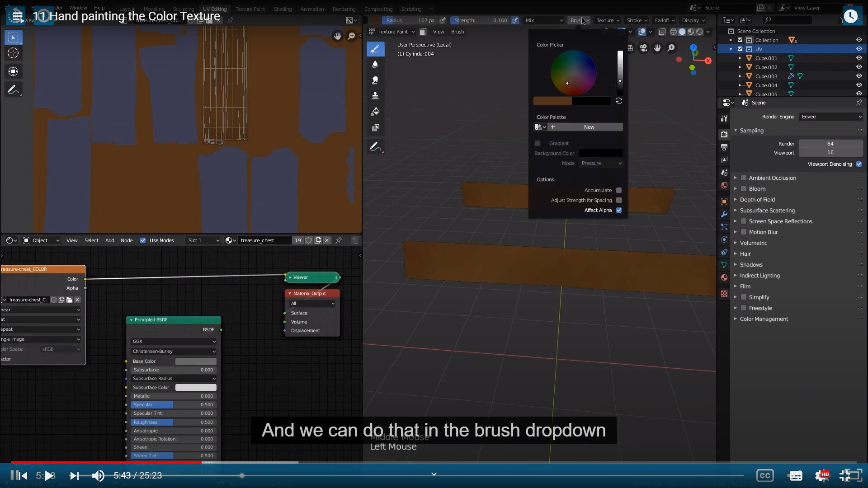The image size is (868, 488).
Task: Hide Cube.002 with its eye icon
Action: [859, 67]
